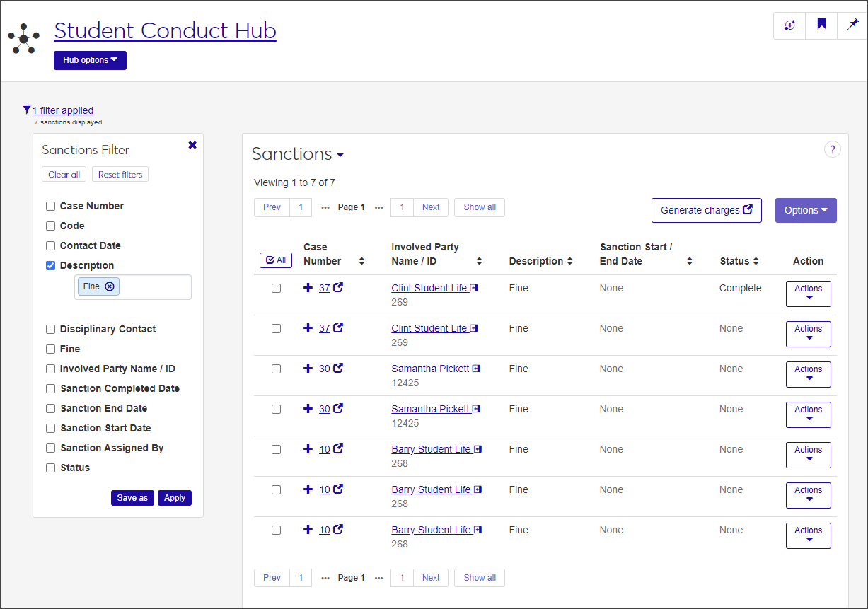This screenshot has height=609, width=868.
Task: Remove the Fine filter tag
Action: coord(110,286)
